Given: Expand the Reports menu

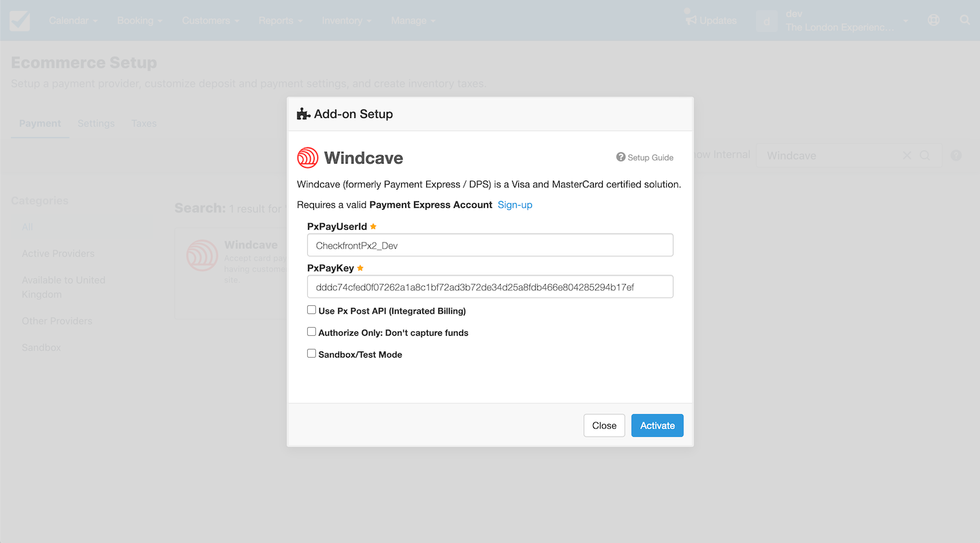Looking at the screenshot, I should [280, 20].
